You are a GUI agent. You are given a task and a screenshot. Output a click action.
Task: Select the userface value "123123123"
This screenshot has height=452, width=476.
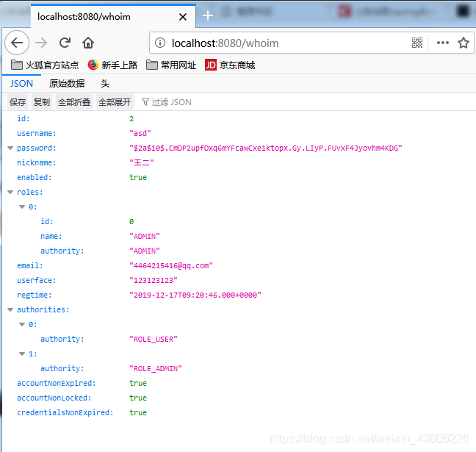click(154, 280)
